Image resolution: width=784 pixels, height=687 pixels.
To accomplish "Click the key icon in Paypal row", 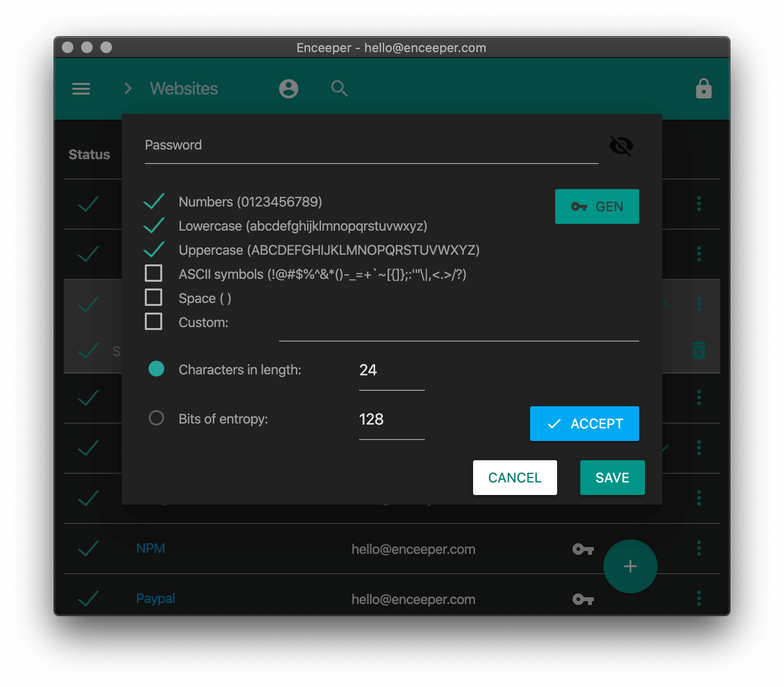I will (x=583, y=599).
